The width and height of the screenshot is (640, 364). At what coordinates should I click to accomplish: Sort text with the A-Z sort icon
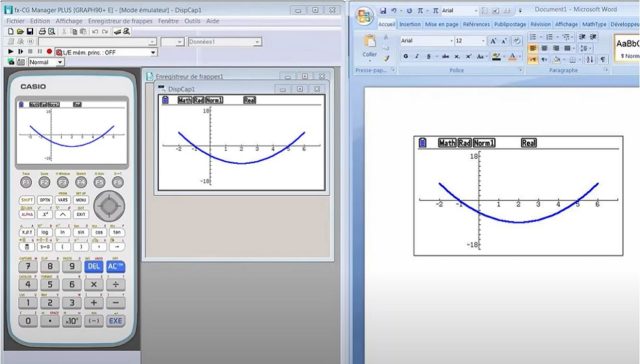(x=590, y=60)
